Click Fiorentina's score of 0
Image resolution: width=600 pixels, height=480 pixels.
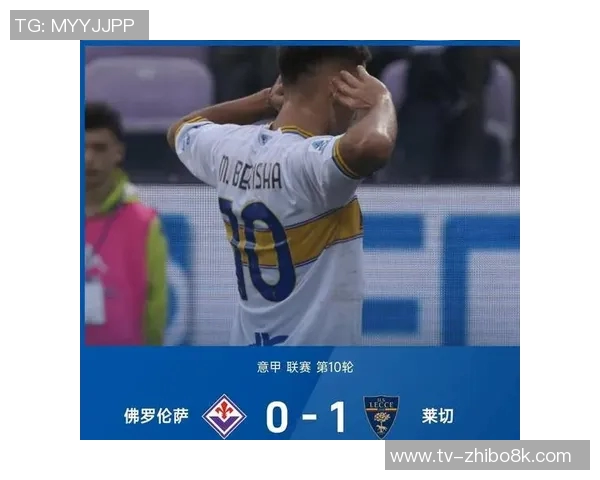pyautogui.click(x=277, y=417)
